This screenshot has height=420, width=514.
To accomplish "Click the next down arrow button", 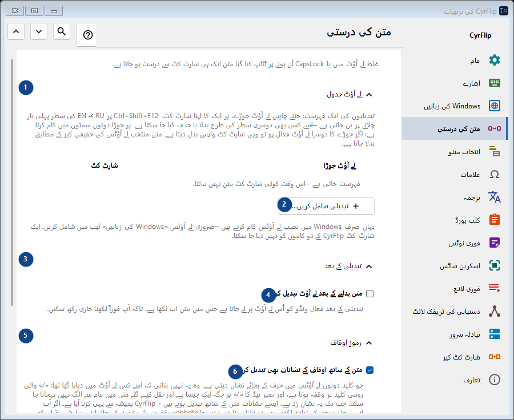I will coord(39,31).
